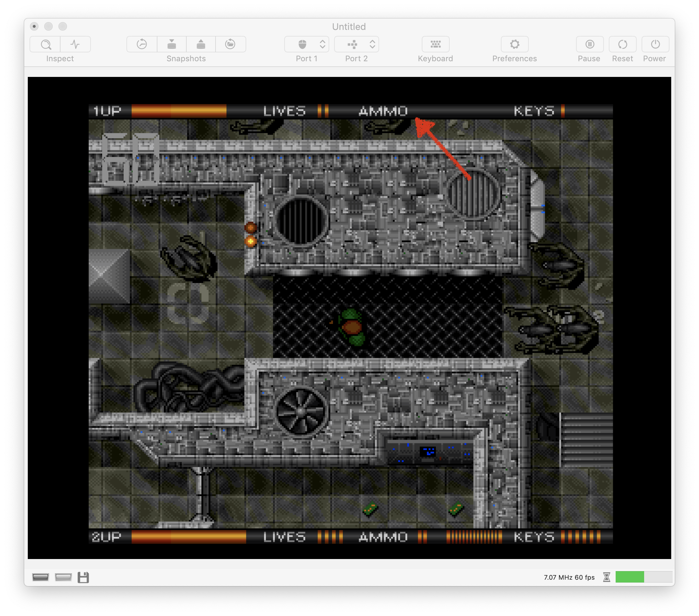Toggle the Power button

[x=655, y=45]
